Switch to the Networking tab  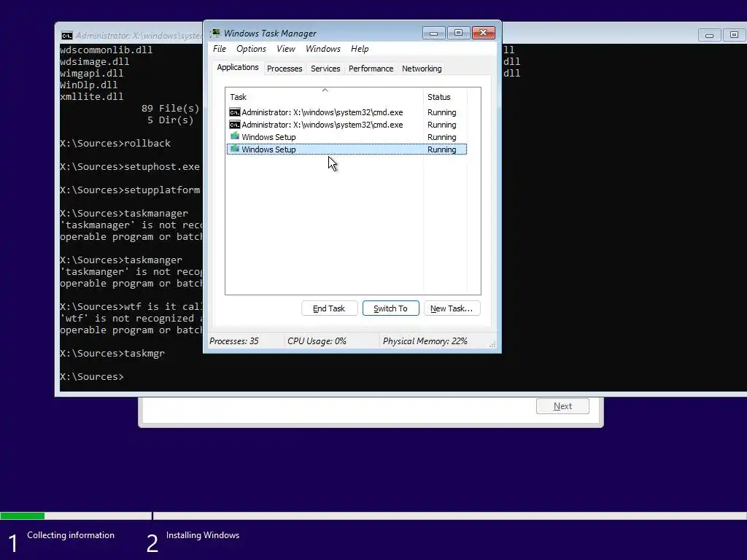click(x=422, y=69)
